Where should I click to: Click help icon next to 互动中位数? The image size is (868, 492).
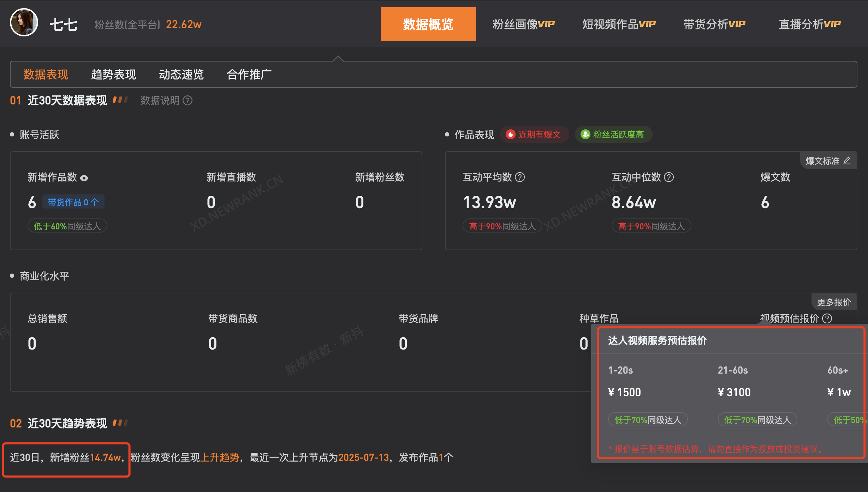click(669, 177)
